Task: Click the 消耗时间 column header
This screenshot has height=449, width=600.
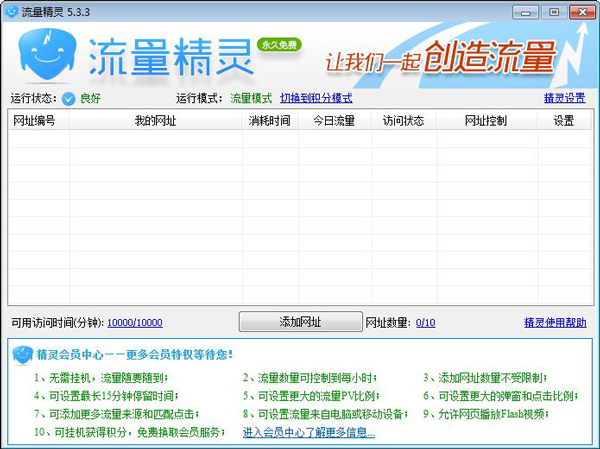Action: point(269,121)
